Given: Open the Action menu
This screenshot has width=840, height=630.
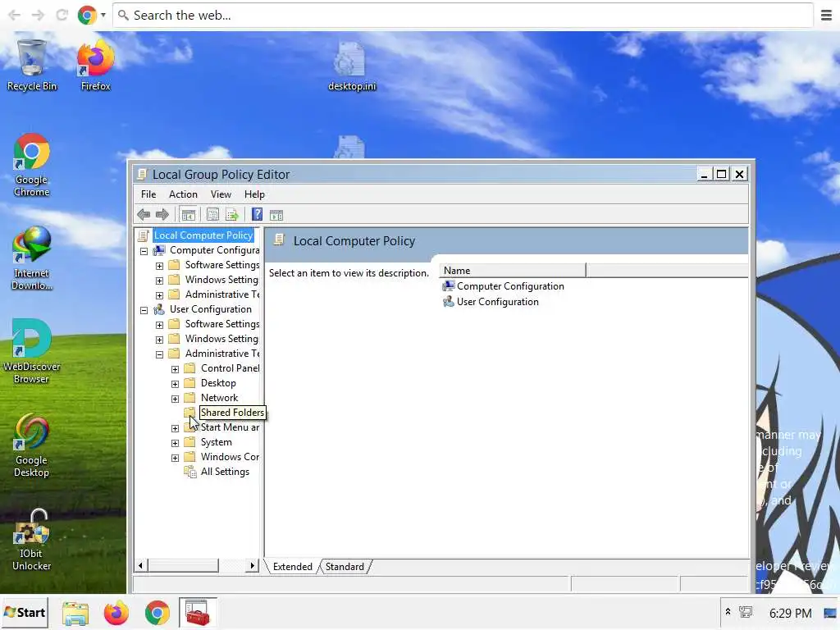Looking at the screenshot, I should [183, 194].
